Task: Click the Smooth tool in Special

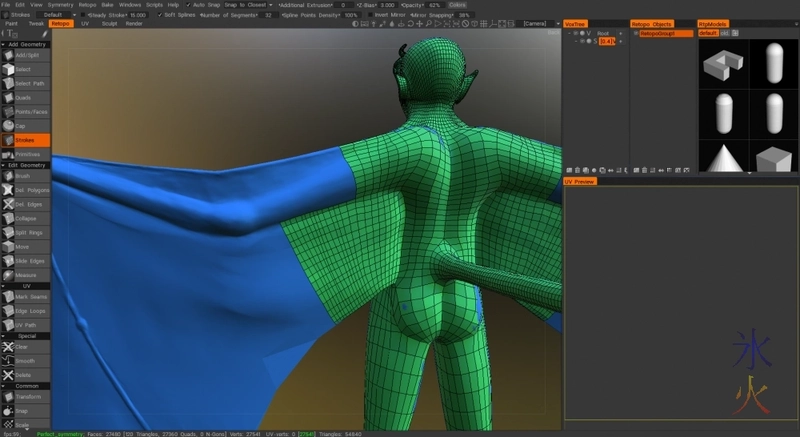Action: [x=25, y=360]
